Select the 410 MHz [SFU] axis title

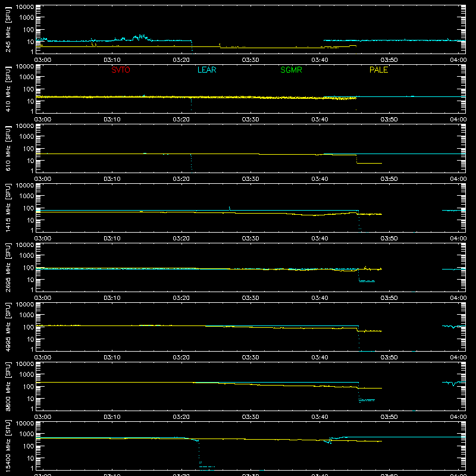coord(8,89)
